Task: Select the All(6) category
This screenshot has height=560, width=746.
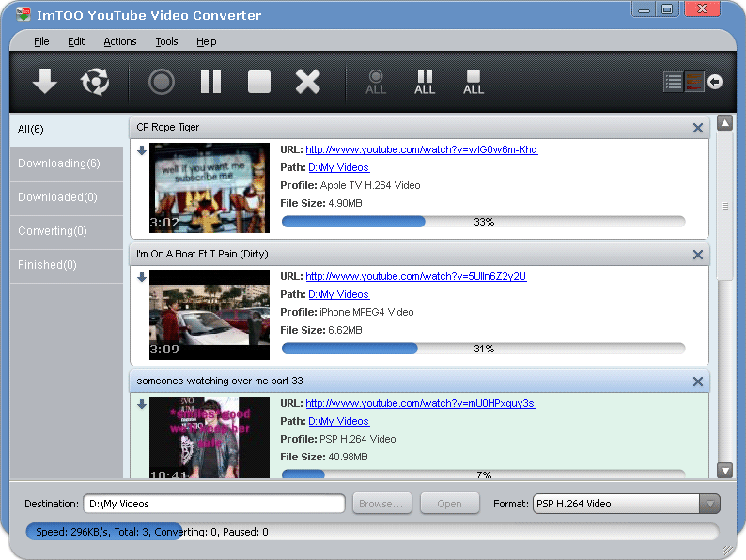Action: (67, 130)
